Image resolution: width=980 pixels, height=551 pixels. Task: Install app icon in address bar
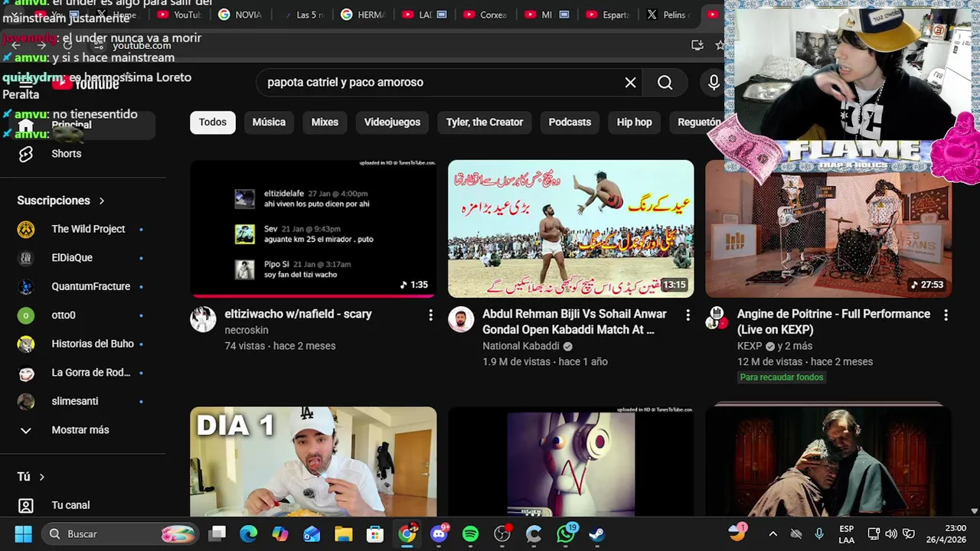click(697, 45)
